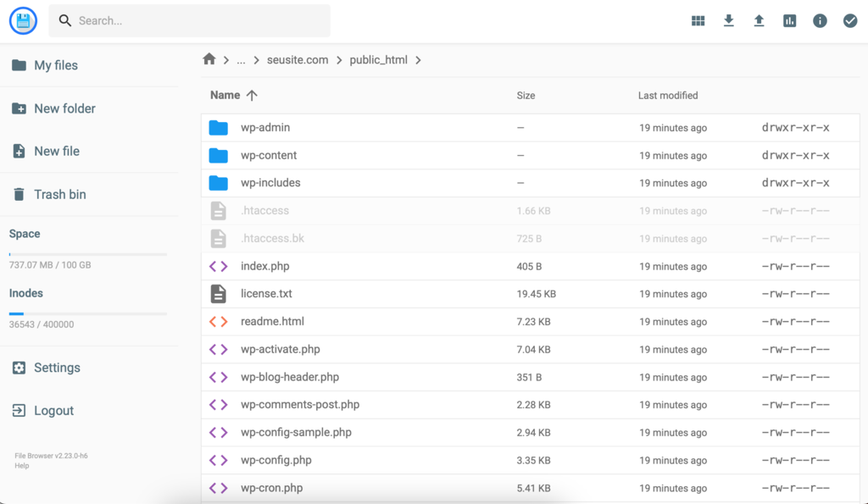Click the search magnifier icon
Viewport: 868px width, 504px height.
click(x=65, y=21)
